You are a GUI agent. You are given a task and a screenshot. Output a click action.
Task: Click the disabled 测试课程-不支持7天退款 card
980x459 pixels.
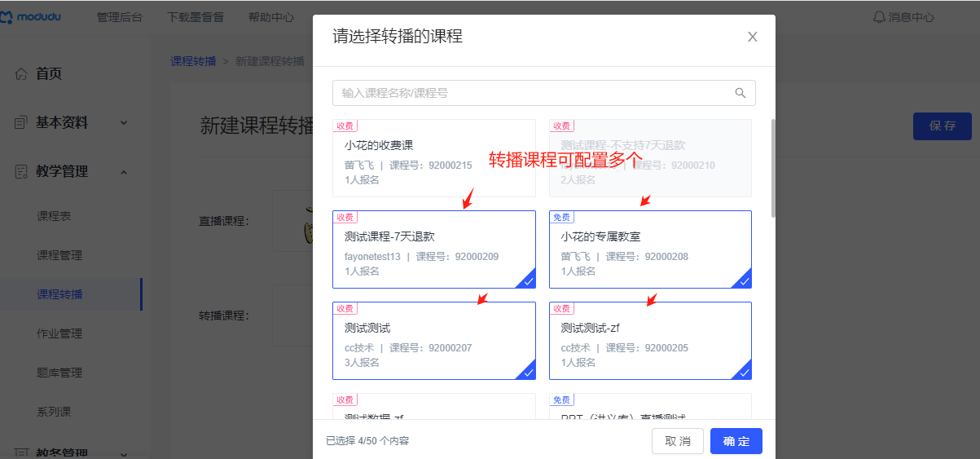coord(650,158)
